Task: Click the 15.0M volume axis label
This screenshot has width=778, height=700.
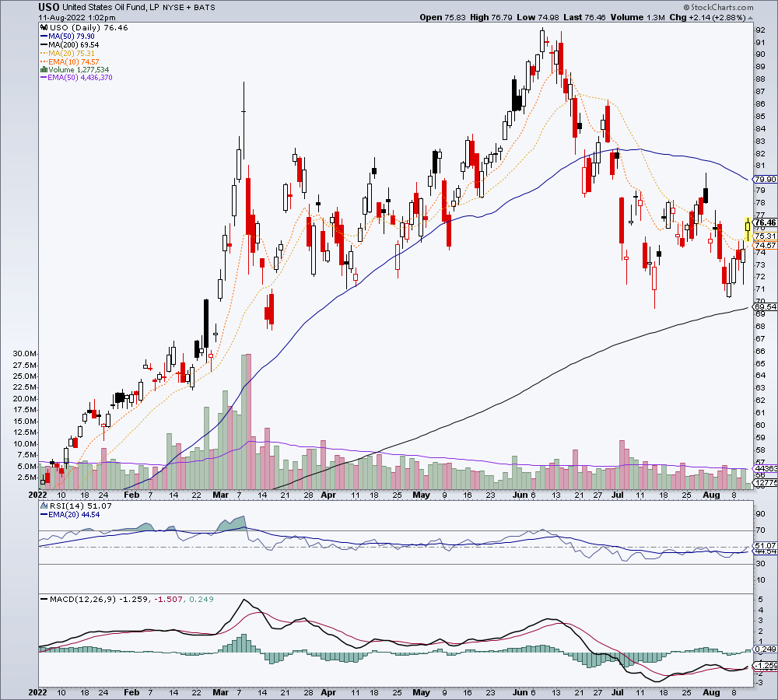Action: pyautogui.click(x=24, y=422)
